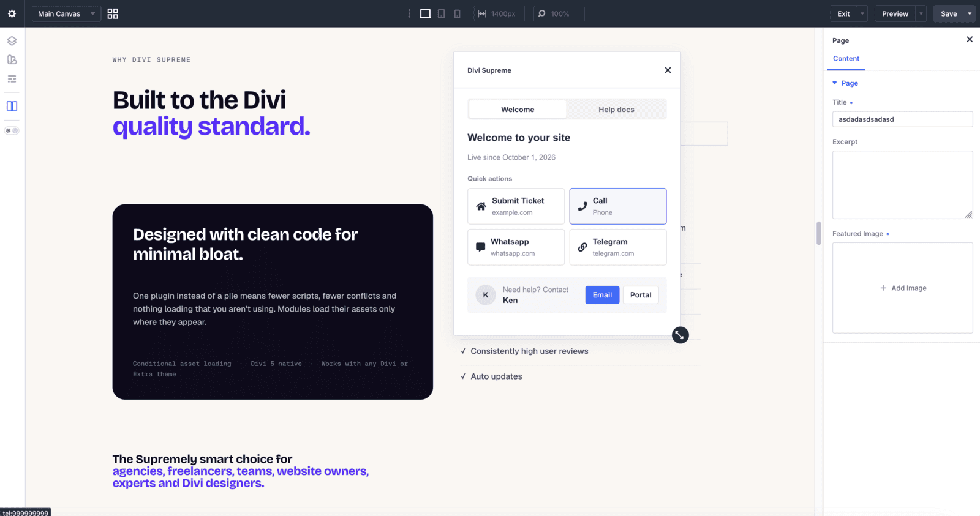Viewport: 980px width, 516px height.
Task: Focus the Title input field
Action: pyautogui.click(x=902, y=119)
